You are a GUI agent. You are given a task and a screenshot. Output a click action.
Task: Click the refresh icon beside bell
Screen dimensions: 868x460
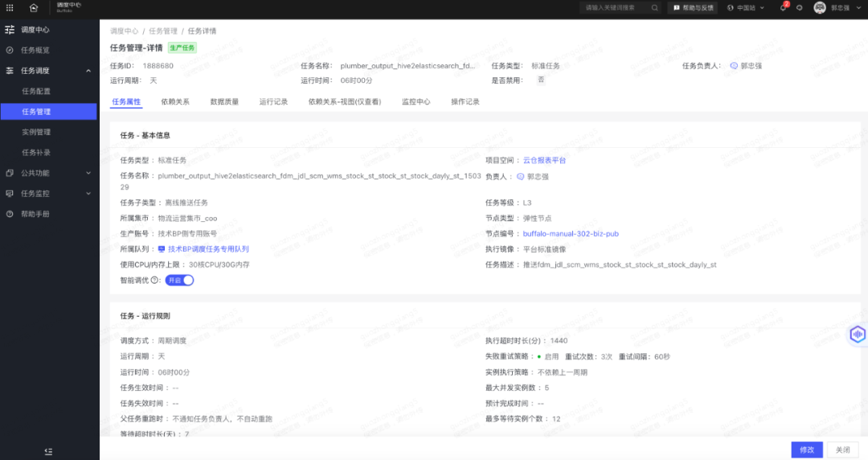800,8
